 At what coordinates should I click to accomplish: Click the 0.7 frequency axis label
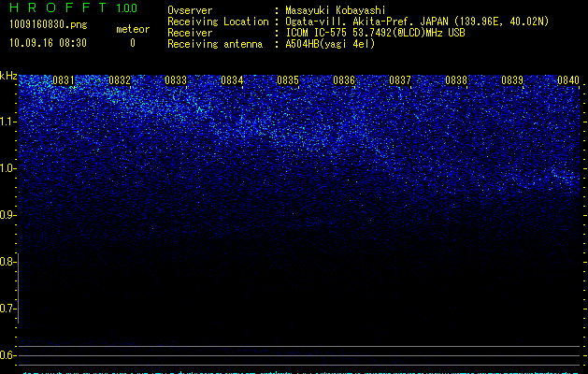7,309
